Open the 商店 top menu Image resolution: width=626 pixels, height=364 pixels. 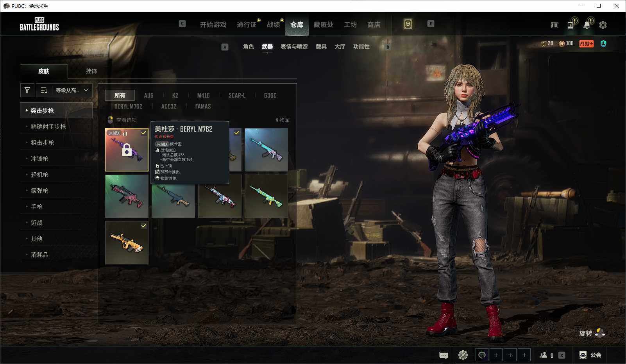point(374,25)
